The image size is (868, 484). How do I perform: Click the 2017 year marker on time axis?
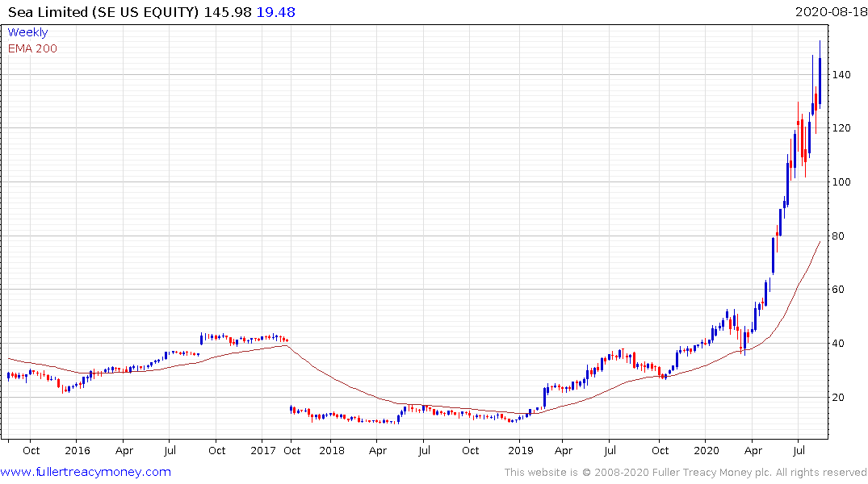(x=264, y=450)
